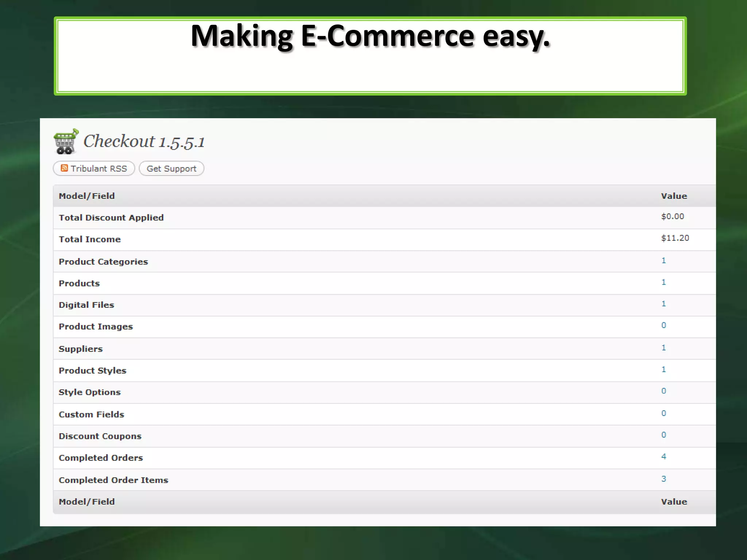Select the Discount Coupons row label
The width and height of the screenshot is (747, 560).
(x=100, y=436)
